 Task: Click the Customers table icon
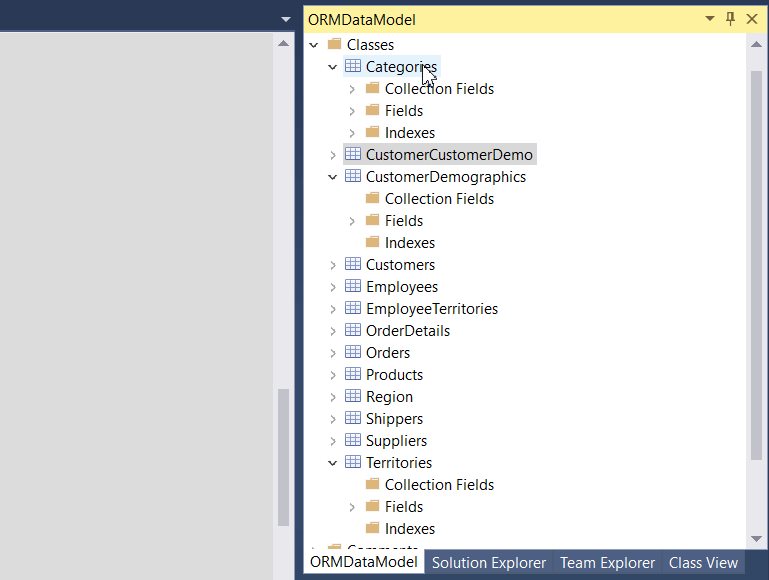[353, 264]
